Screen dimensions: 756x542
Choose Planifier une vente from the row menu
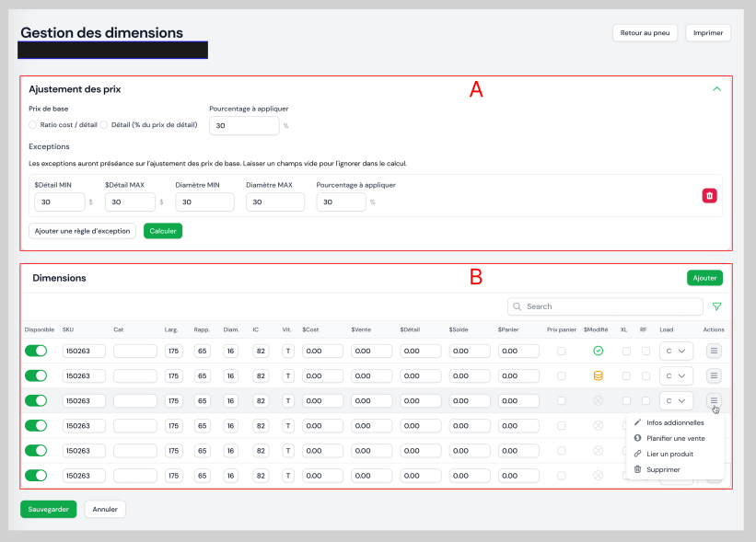(x=675, y=438)
